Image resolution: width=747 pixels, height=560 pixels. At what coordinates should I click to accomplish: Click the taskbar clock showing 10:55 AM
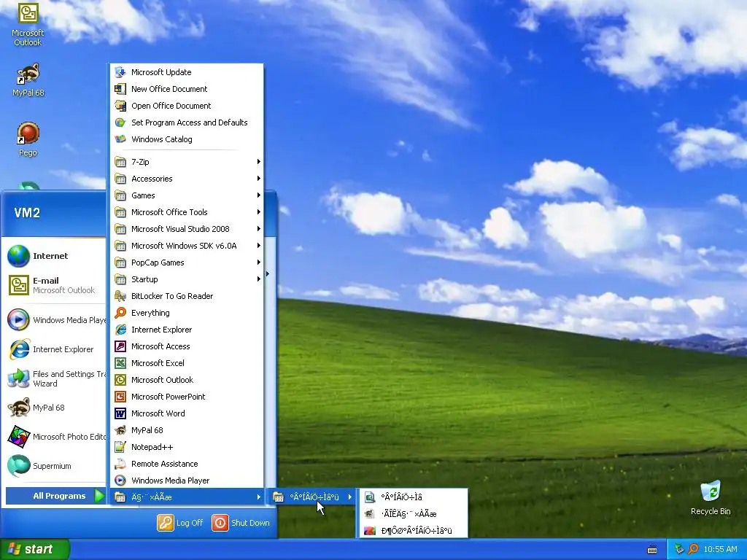[x=720, y=550]
